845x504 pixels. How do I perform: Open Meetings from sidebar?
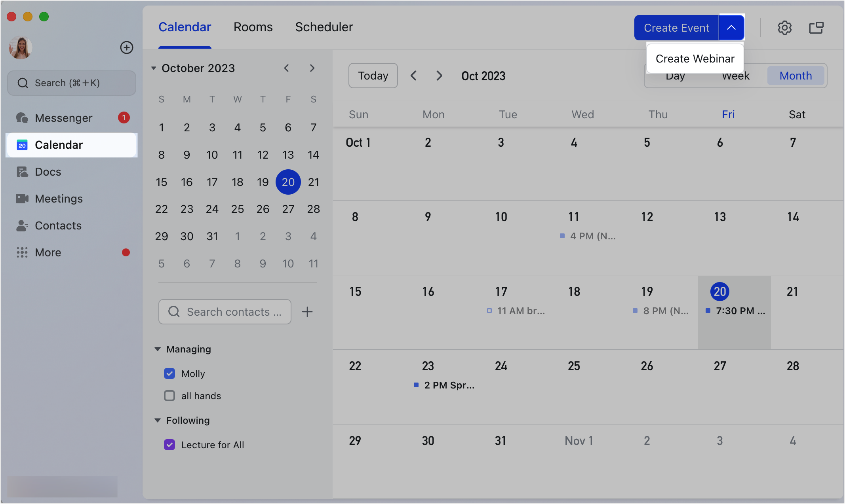point(59,199)
